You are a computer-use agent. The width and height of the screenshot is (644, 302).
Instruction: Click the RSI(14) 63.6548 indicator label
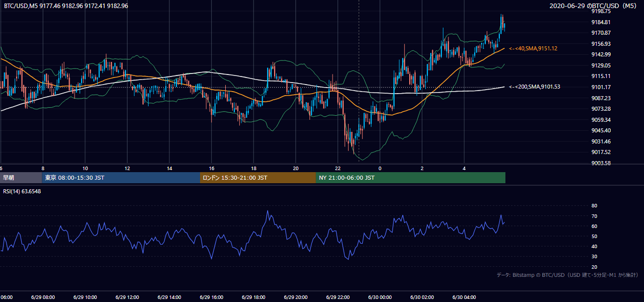[x=22, y=191]
